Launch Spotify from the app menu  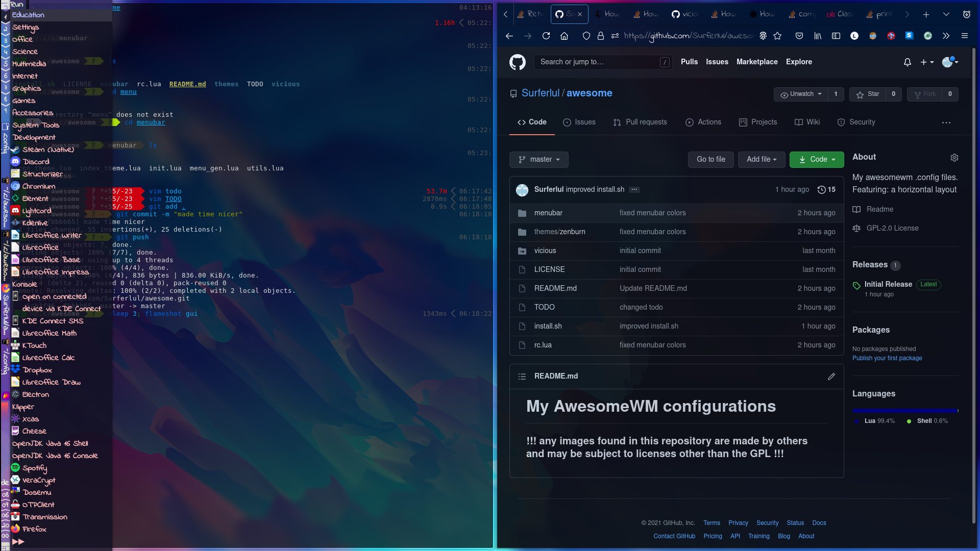tap(34, 468)
